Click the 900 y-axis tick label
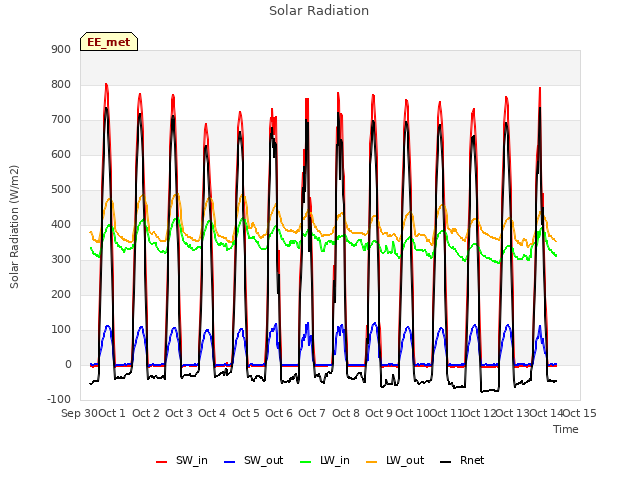The height and width of the screenshot is (480, 640). (61, 49)
